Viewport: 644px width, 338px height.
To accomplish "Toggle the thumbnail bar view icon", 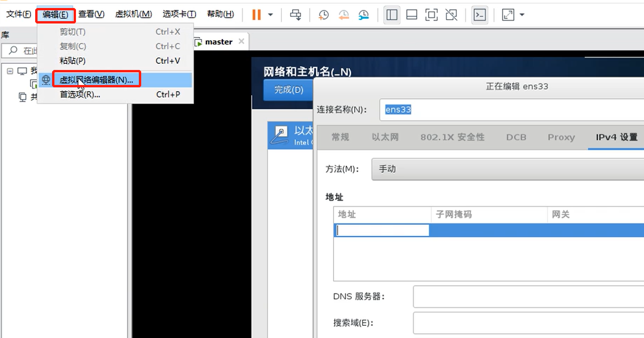I will pos(412,15).
